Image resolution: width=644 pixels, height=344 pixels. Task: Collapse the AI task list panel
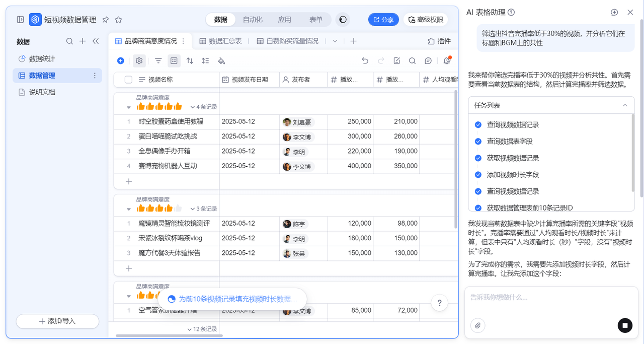tap(625, 105)
